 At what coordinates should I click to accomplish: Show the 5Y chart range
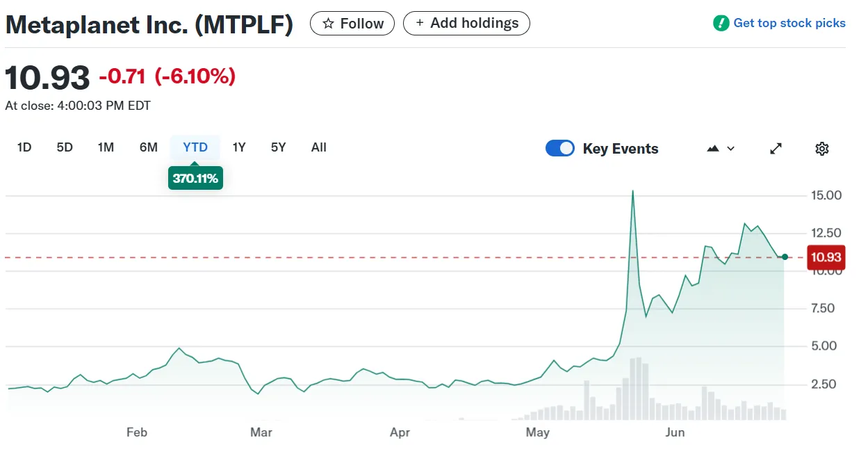coord(278,147)
